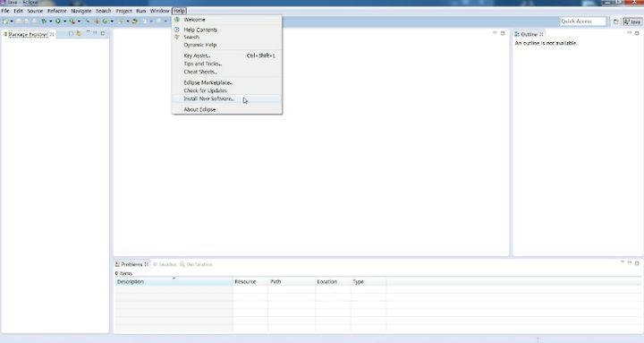Click the Open Perspective icon
The width and height of the screenshot is (644, 343).
coord(615,21)
